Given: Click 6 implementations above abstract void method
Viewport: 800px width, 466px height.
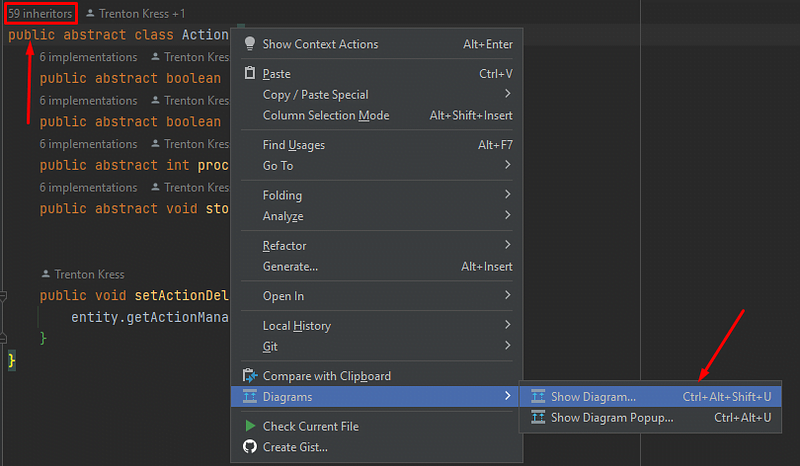Looking at the screenshot, I should (88, 187).
